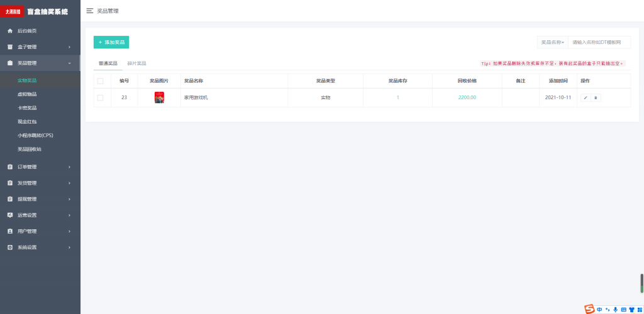This screenshot has width=644, height=314.
Task: Open the 奖品回收站 sidebar link
Action: (30, 149)
